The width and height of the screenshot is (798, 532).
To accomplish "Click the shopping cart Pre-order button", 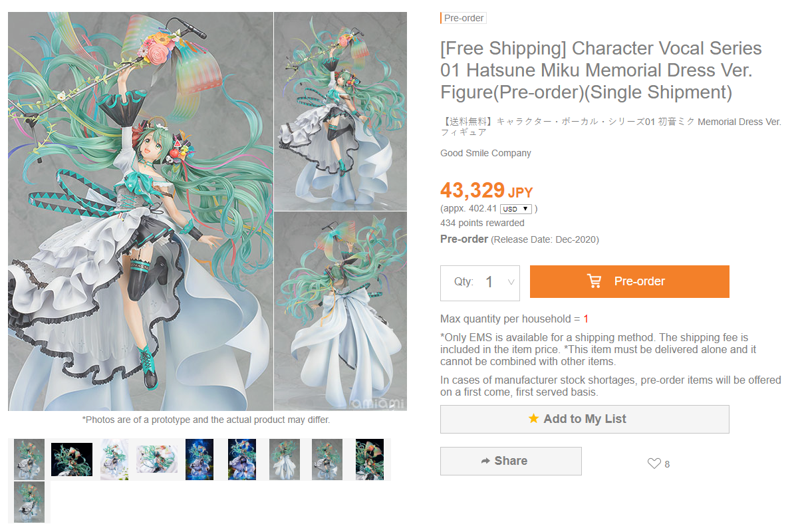I will coord(629,281).
